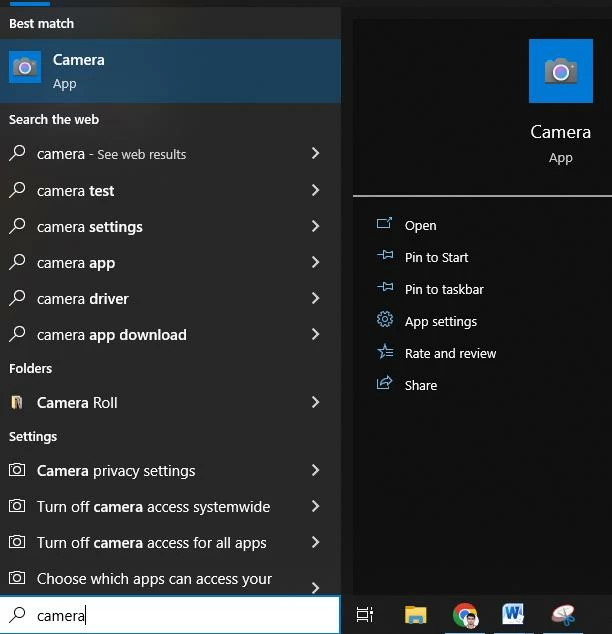Image resolution: width=612 pixels, height=634 pixels.
Task: Launch File Explorer from the taskbar
Action: (x=415, y=614)
